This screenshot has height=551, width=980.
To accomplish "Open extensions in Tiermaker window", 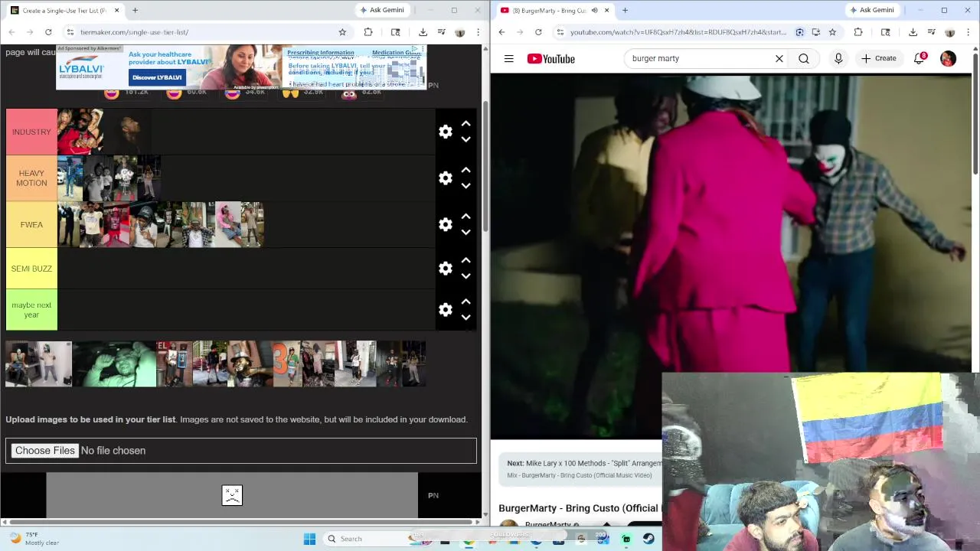I will click(x=368, y=32).
